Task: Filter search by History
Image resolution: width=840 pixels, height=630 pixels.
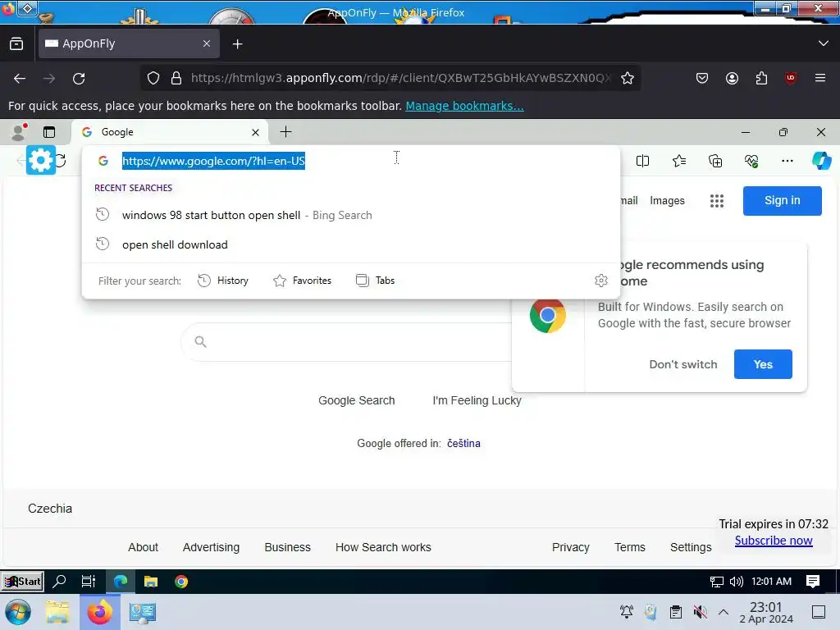Action: point(223,281)
